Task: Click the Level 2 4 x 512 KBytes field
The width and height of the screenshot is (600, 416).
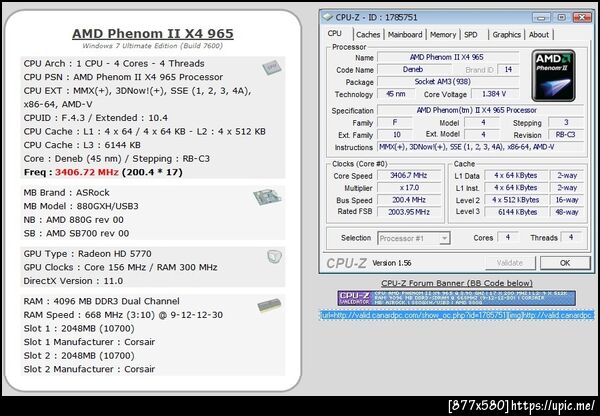Action: [x=517, y=200]
